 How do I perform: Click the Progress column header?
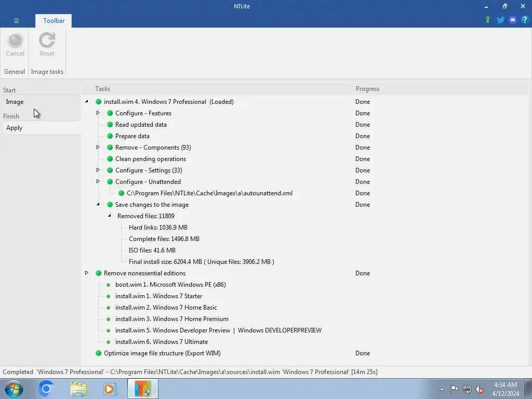pos(367,89)
